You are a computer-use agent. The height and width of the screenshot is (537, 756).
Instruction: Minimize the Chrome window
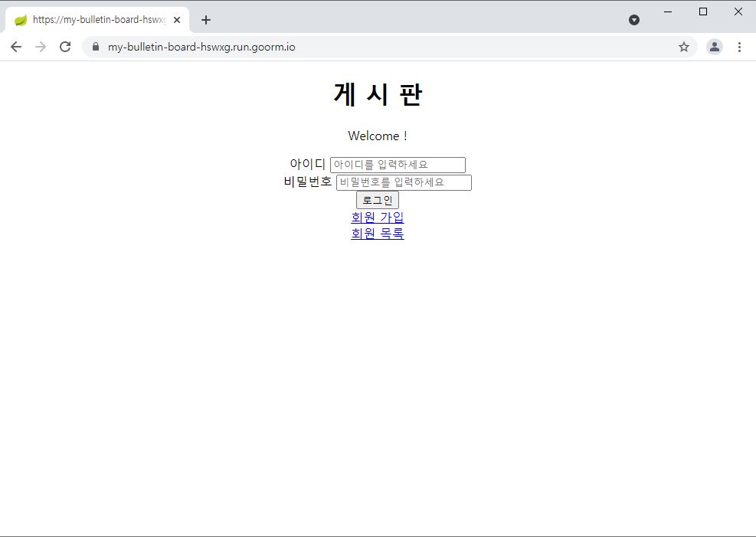[x=668, y=11]
